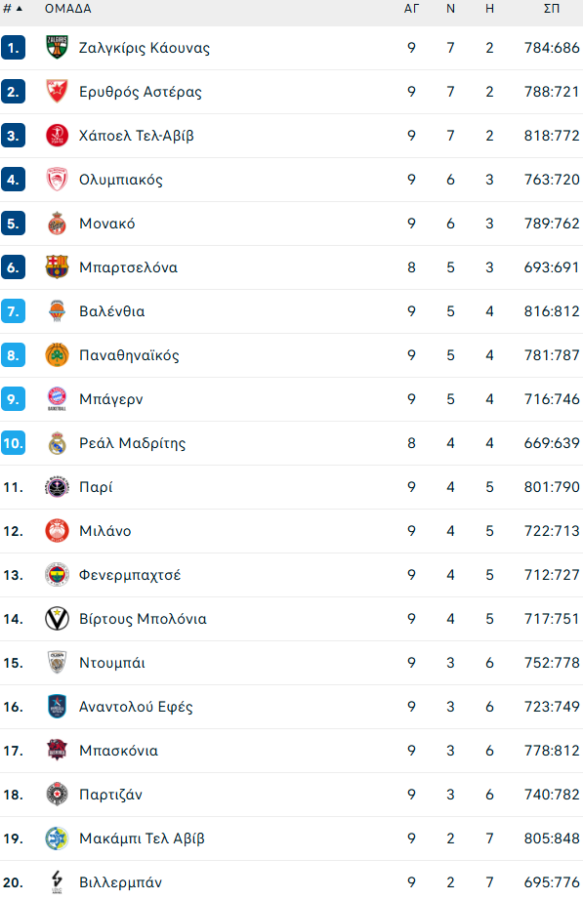Select the Partizan club badge
Image resolution: width=583 pixels, height=900 pixels.
coord(58,795)
